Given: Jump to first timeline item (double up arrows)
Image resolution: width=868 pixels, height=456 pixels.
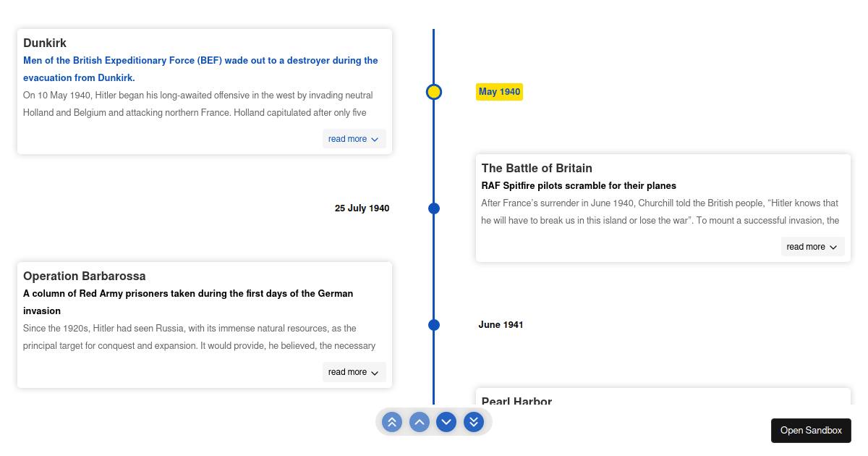Looking at the screenshot, I should click(x=392, y=422).
